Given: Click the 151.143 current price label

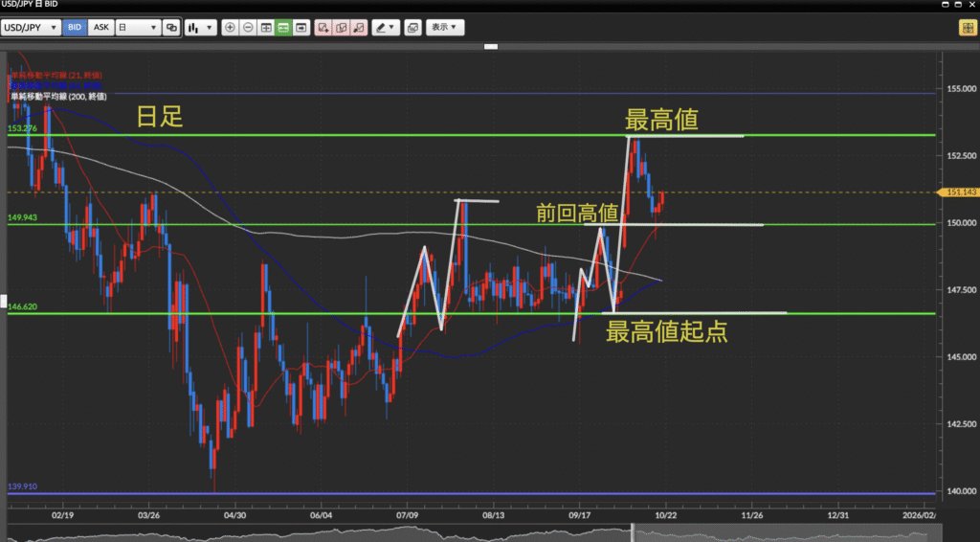Looking at the screenshot, I should 960,192.
